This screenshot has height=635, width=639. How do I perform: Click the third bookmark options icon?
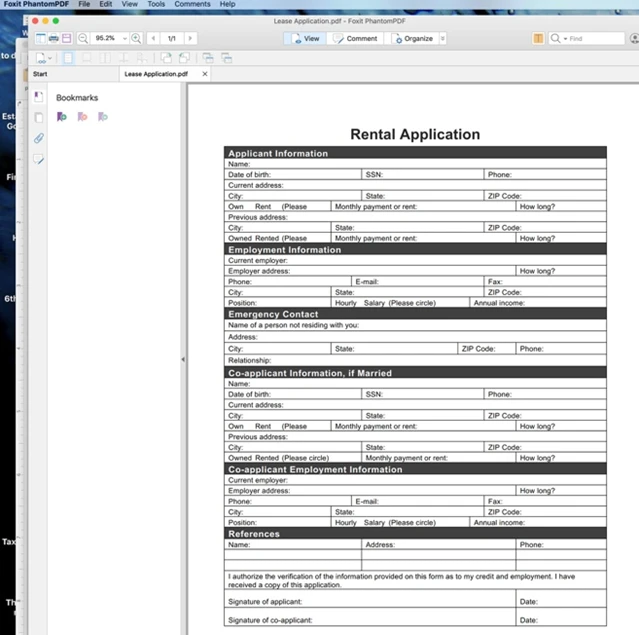click(x=103, y=117)
